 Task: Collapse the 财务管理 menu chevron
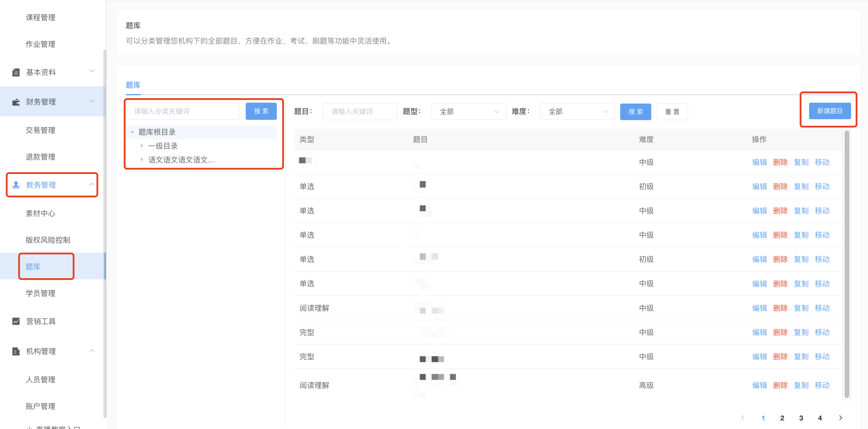[x=92, y=101]
